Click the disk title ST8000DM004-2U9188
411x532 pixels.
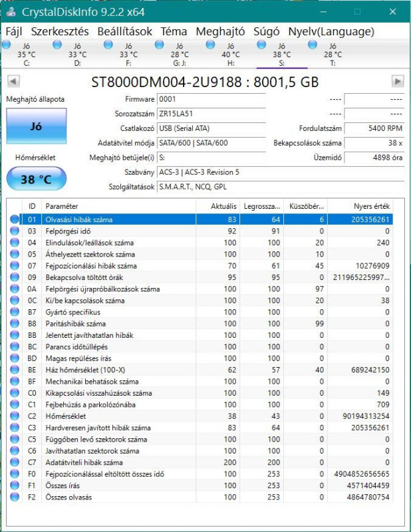point(205,82)
